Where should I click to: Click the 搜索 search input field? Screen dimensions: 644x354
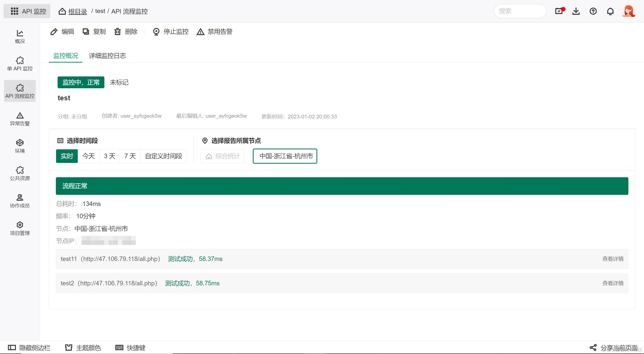tap(520, 11)
